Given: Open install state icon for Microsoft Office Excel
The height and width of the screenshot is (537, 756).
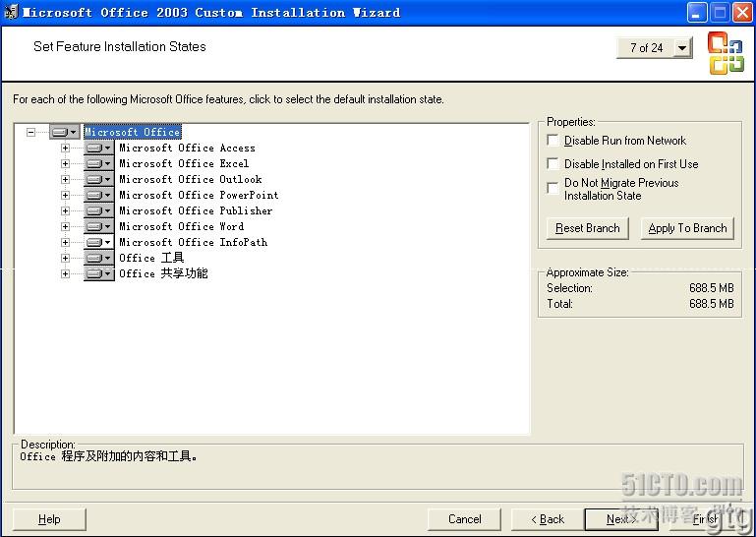Looking at the screenshot, I should (99, 163).
